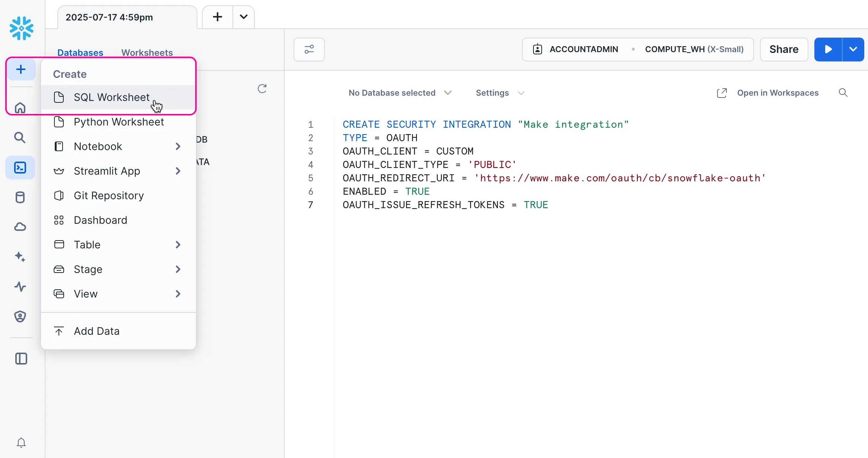Click Open in Workspaces link
Image resolution: width=868 pixels, height=458 pixels.
[x=777, y=93]
